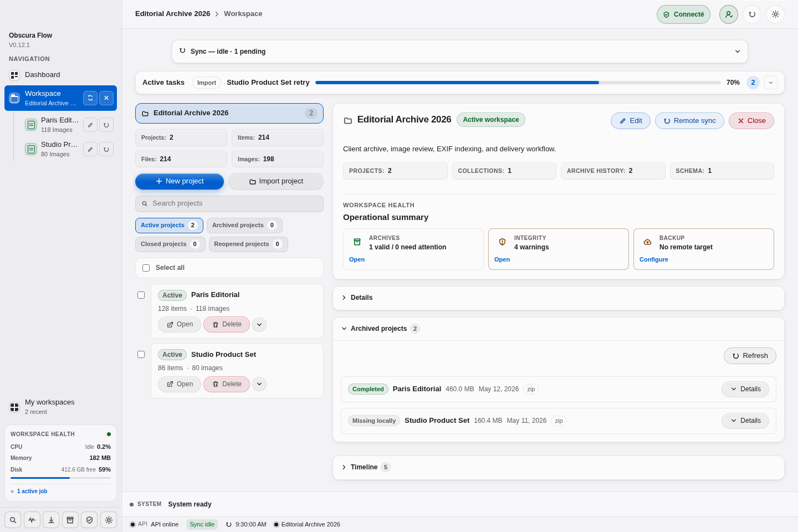Click the refresh icon beside Studio Product Set in sidebar
This screenshot has height=532, width=798.
(x=106, y=149)
